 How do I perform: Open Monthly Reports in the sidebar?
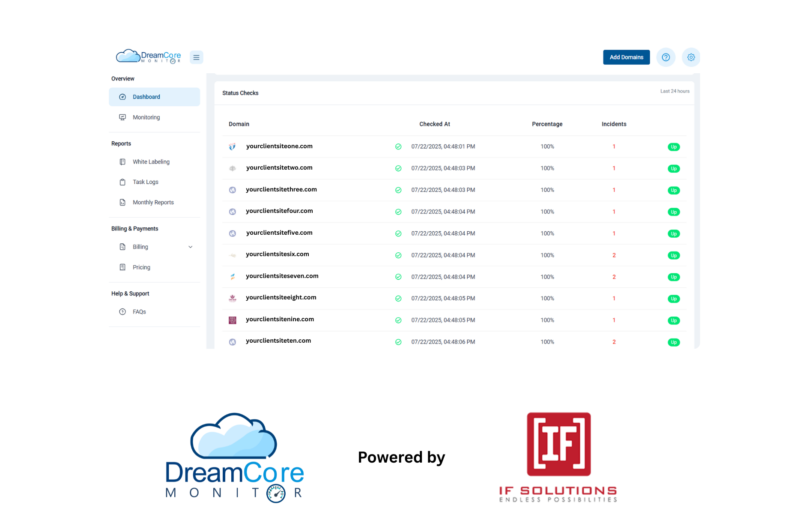pyautogui.click(x=154, y=202)
